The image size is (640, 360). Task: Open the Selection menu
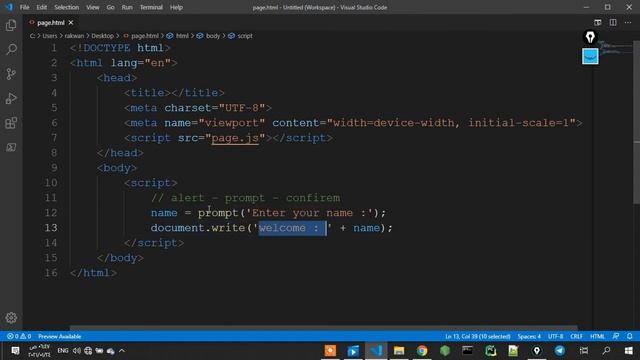(x=67, y=7)
